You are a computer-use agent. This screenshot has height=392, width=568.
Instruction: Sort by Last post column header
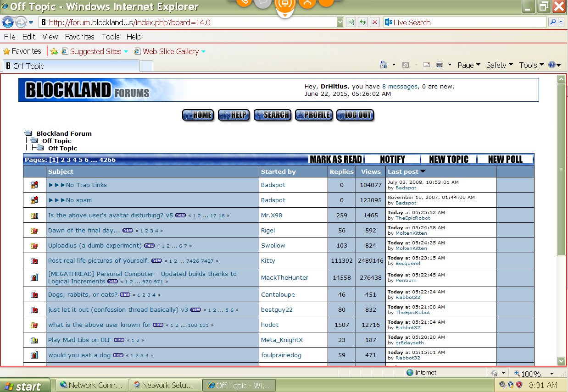[403, 171]
